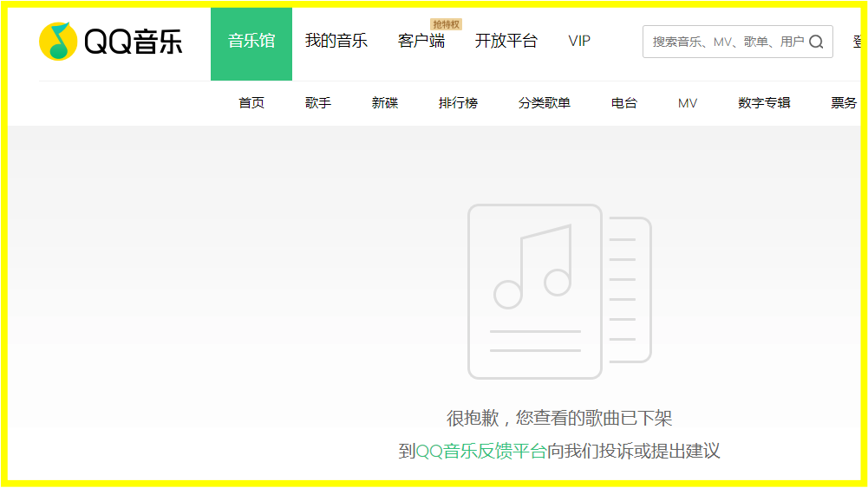This screenshot has width=868, height=488.
Task: Focus the 搜索音乐 search field
Action: click(737, 42)
